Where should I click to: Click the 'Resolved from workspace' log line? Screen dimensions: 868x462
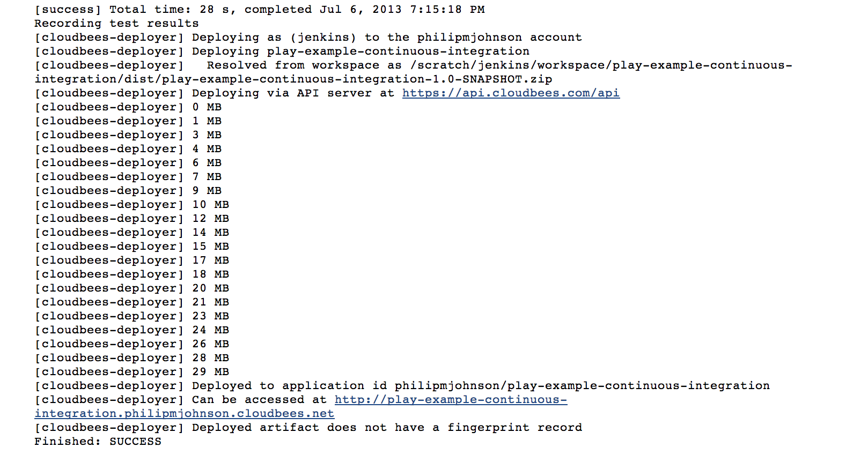[x=413, y=65]
